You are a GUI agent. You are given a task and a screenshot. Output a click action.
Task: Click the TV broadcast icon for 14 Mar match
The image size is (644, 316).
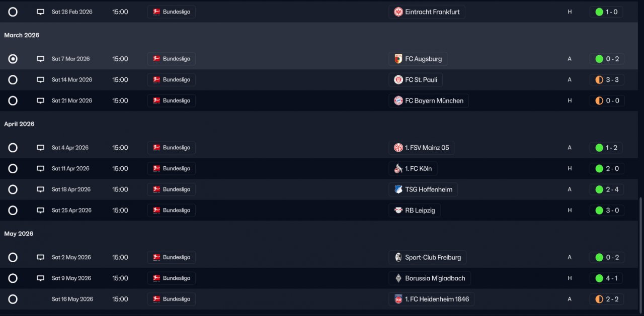point(40,80)
